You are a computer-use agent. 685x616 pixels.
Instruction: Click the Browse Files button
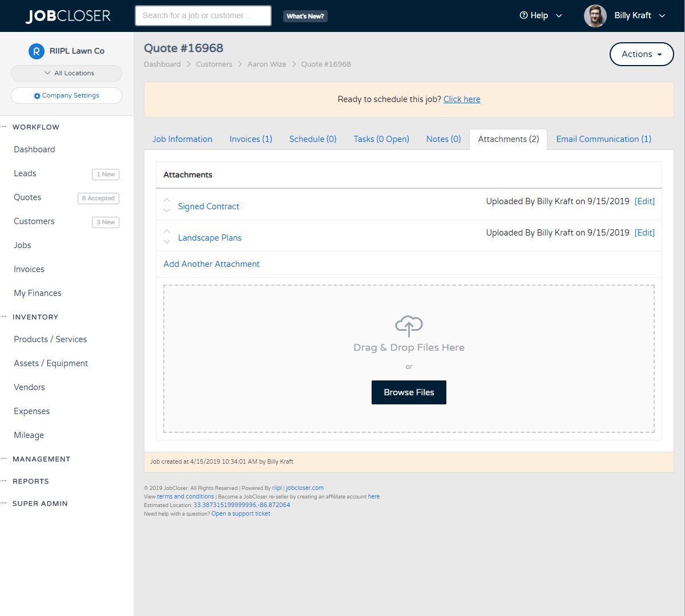click(409, 392)
